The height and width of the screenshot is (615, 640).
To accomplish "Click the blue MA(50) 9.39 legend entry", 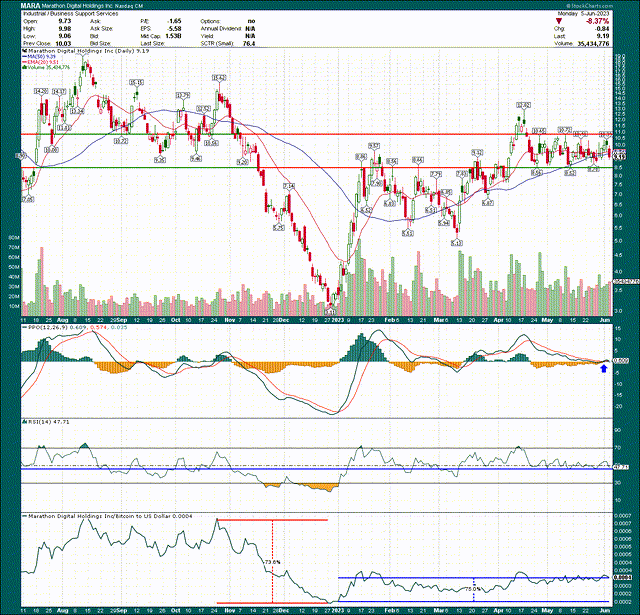I will 39,56.
